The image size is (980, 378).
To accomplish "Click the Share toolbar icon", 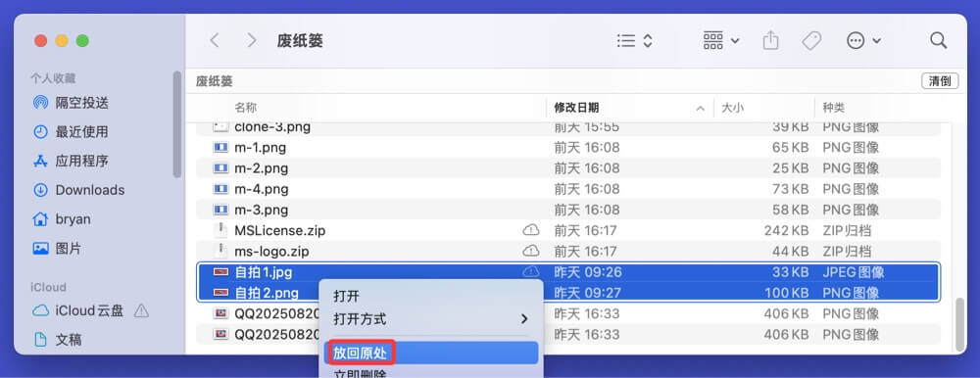I will 771,40.
